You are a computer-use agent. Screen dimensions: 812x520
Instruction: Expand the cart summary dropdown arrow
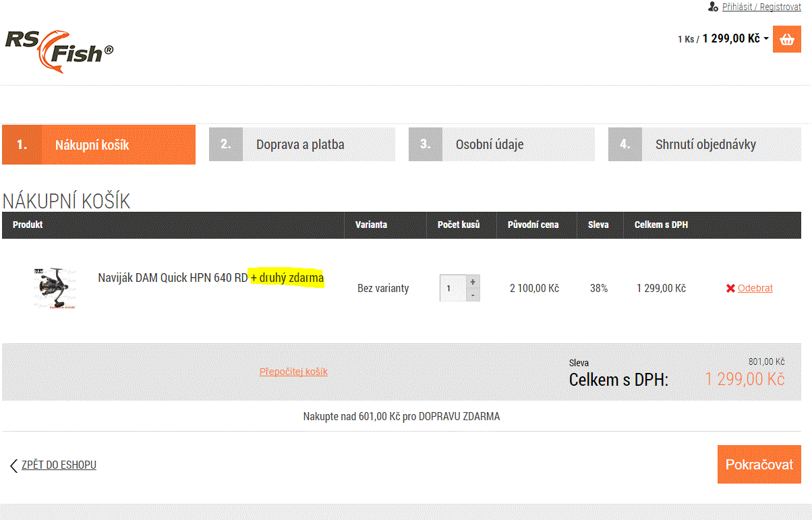pos(766,39)
